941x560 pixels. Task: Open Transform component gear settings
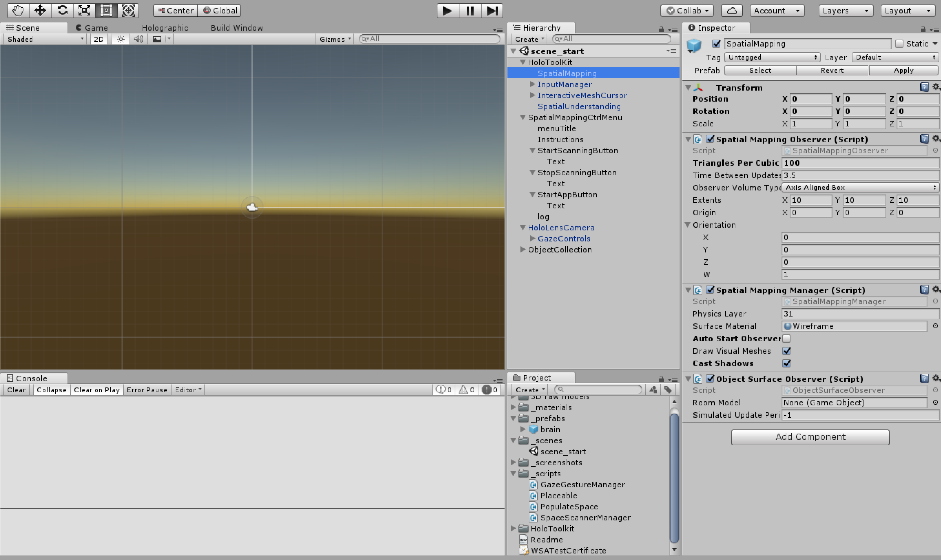pyautogui.click(x=935, y=87)
